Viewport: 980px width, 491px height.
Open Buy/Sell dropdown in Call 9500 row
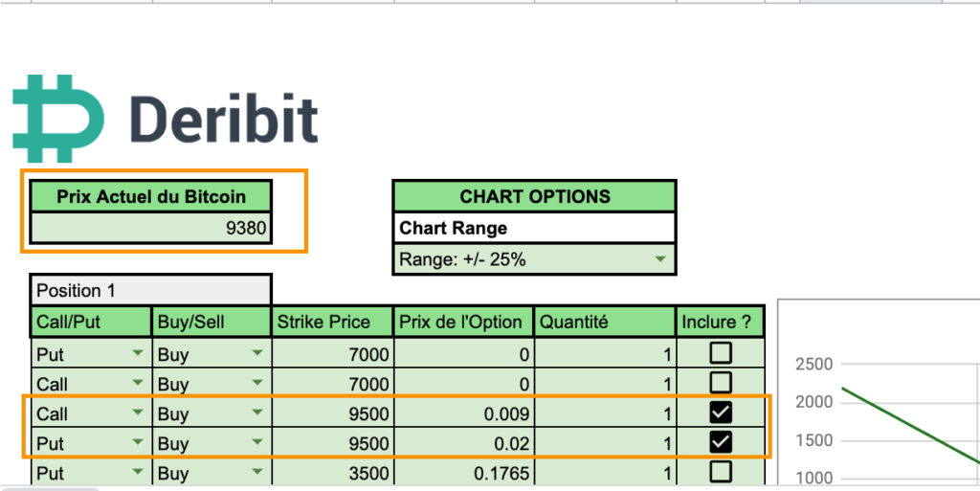pos(212,413)
